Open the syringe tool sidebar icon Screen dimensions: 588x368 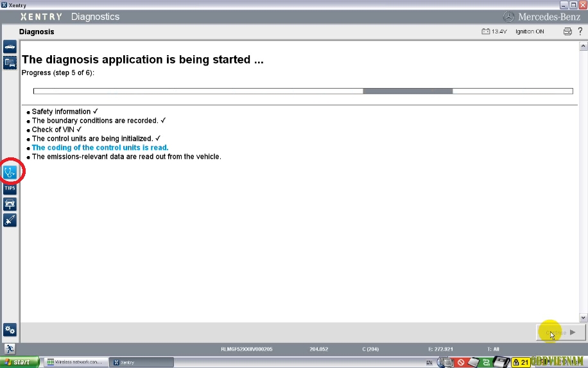point(10,220)
